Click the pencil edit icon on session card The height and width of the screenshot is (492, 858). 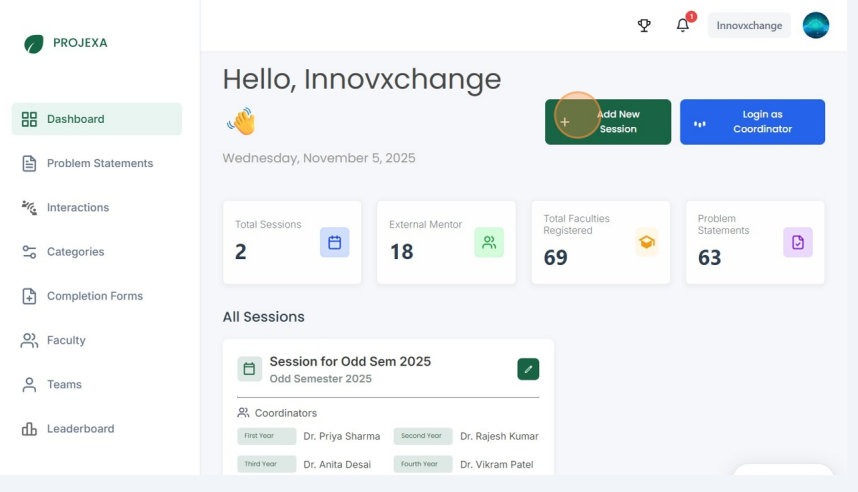528,369
